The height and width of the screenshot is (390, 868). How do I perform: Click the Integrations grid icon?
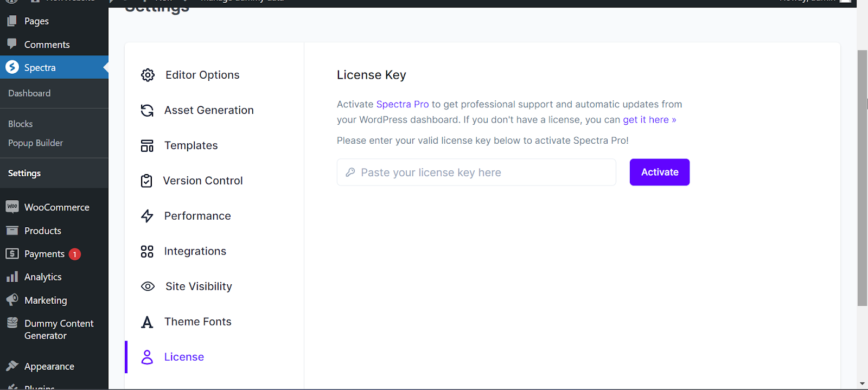147,251
